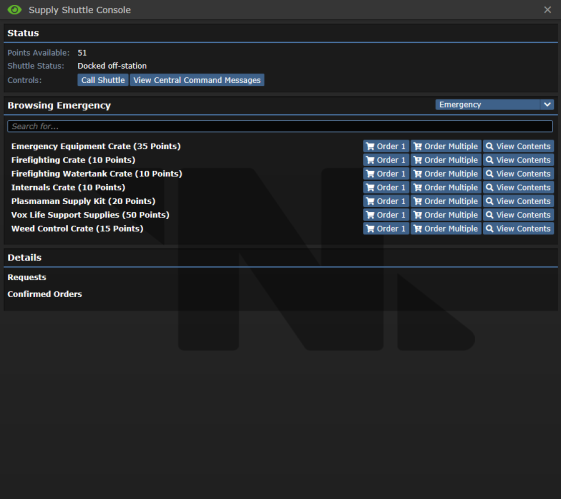
Task: Call the supply shuttle
Action: pyautogui.click(x=103, y=80)
